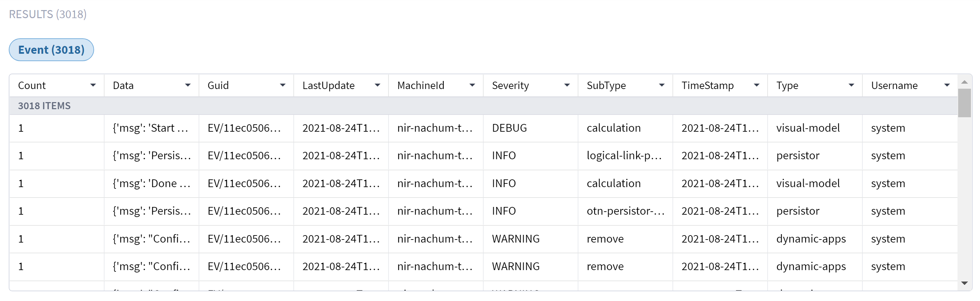Click the Data column header label
The image size is (980, 301).
point(123,86)
